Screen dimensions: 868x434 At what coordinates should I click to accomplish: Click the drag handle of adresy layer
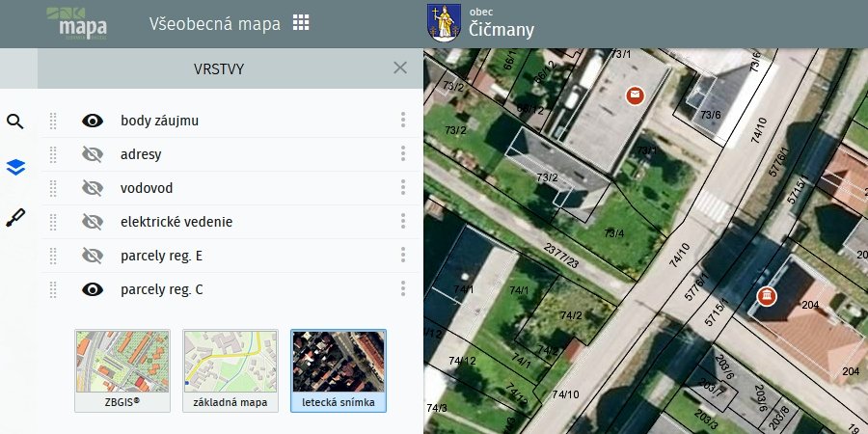click(x=53, y=154)
